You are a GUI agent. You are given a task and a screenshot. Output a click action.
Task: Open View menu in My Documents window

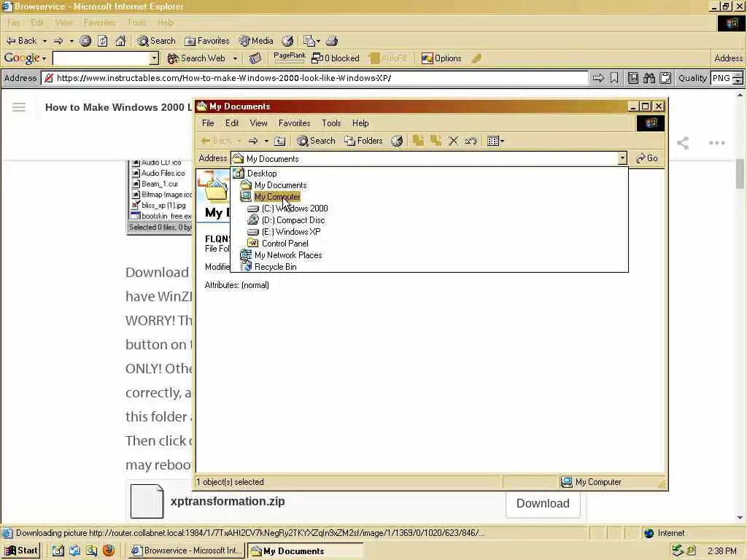(259, 123)
